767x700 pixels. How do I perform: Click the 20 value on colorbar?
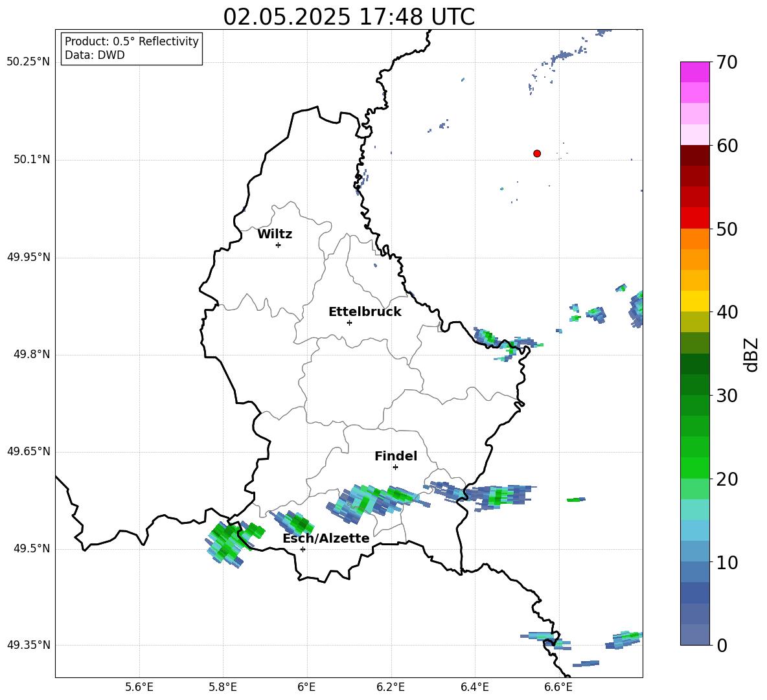(x=727, y=479)
